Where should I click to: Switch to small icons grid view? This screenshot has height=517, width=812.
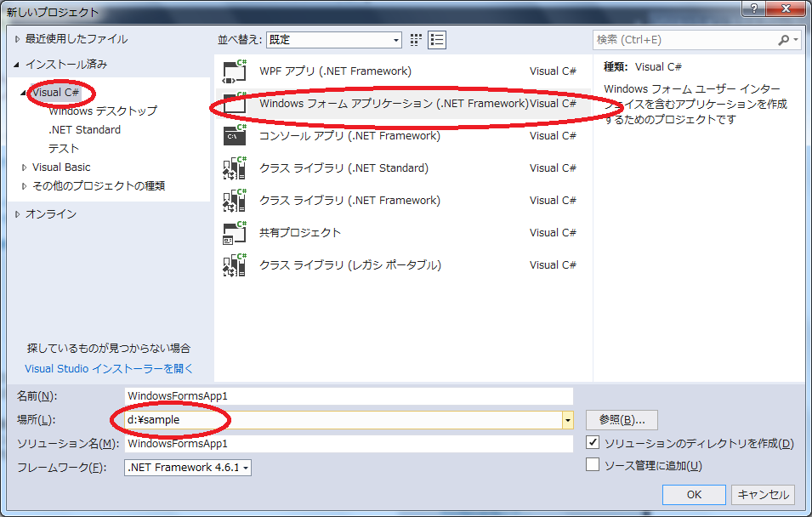point(416,40)
